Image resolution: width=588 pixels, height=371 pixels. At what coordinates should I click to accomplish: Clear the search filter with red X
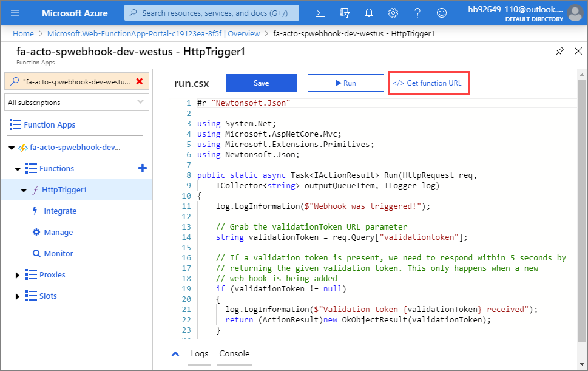138,80
